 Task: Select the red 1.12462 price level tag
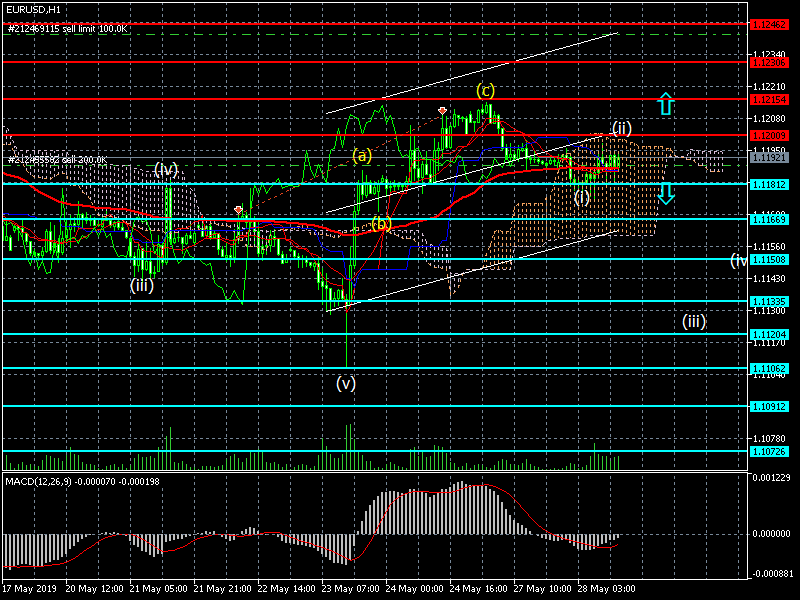767,23
